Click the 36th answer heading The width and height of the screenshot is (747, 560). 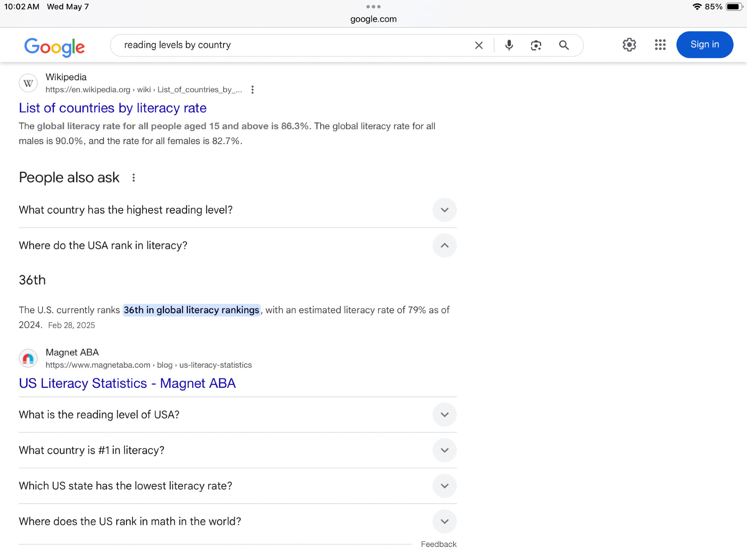click(x=32, y=280)
